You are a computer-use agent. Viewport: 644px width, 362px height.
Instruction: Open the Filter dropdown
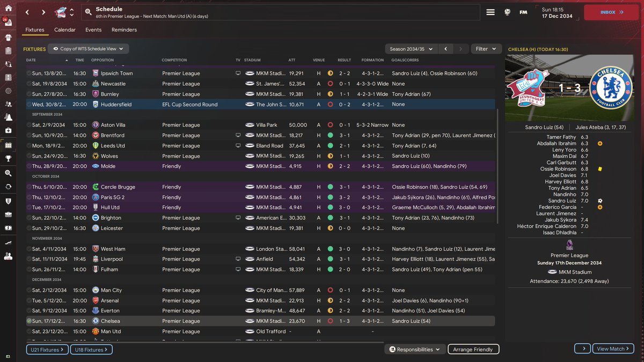click(486, 49)
